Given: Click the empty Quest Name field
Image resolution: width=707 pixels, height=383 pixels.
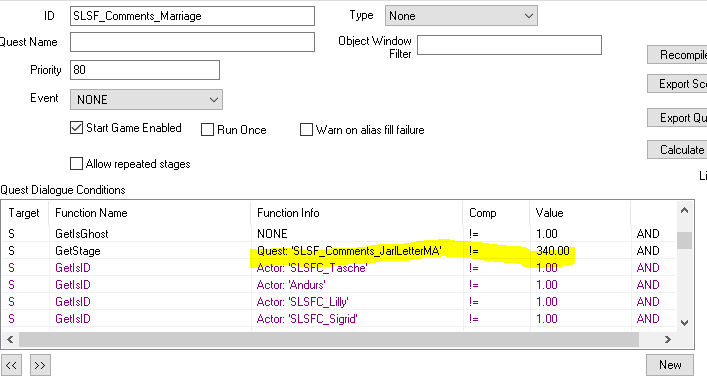Looking at the screenshot, I should click(x=192, y=42).
